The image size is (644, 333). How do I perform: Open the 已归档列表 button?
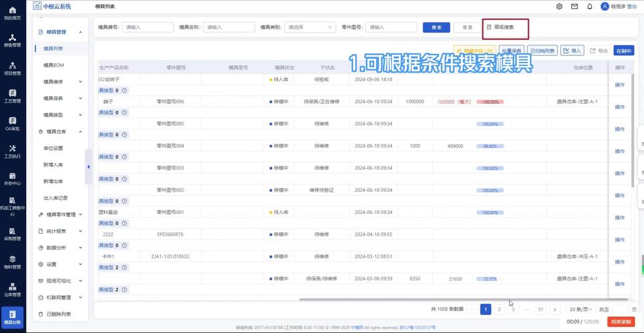(542, 51)
